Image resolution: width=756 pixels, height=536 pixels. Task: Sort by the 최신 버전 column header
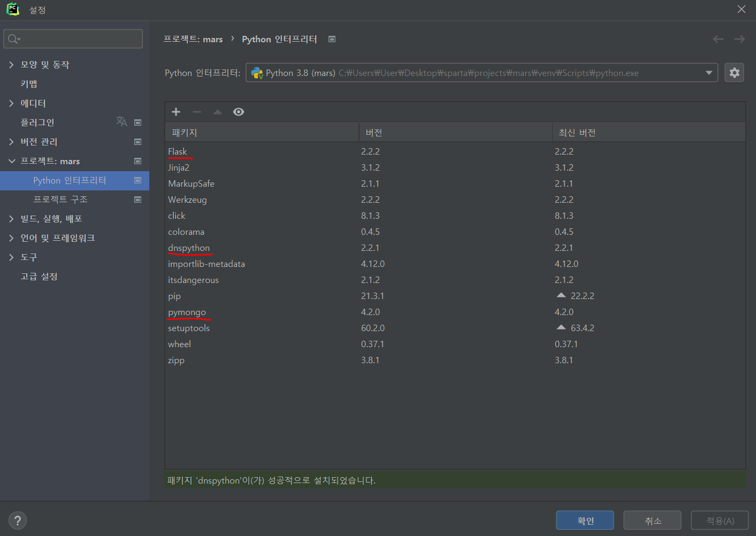[x=648, y=132]
